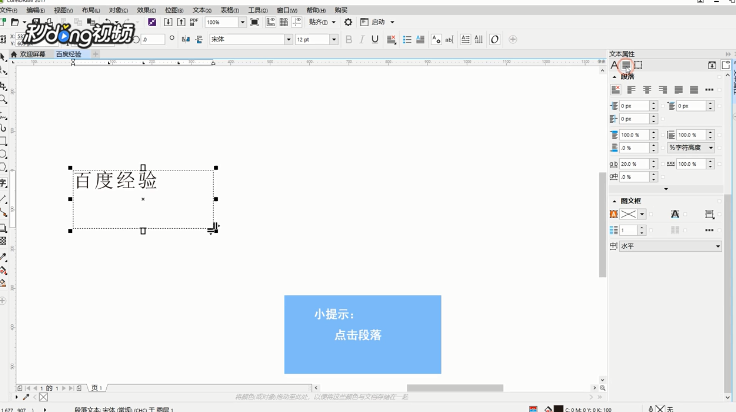Select the Ellipse tool in toolbox
Image resolution: width=736 pixels, height=412 pixels.
click(3, 154)
